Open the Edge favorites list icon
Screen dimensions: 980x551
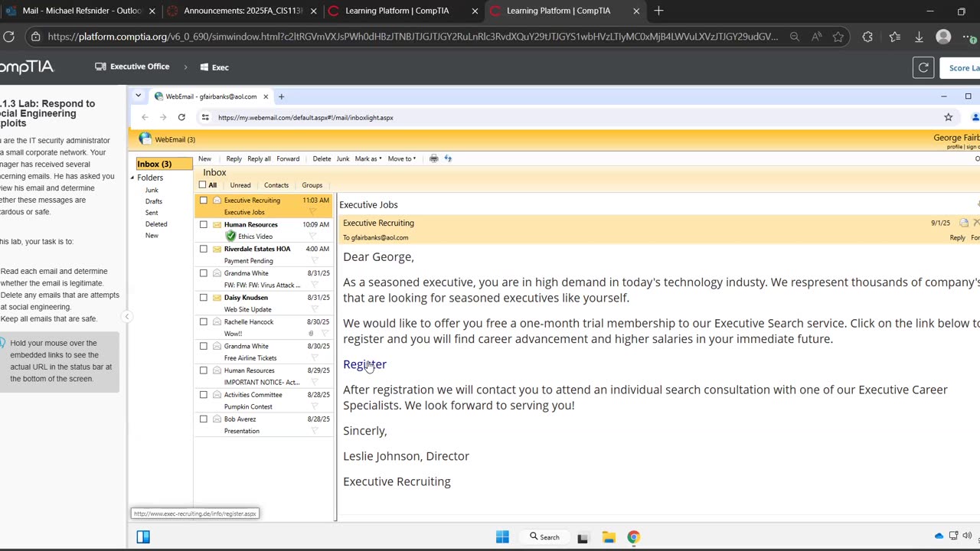point(895,37)
